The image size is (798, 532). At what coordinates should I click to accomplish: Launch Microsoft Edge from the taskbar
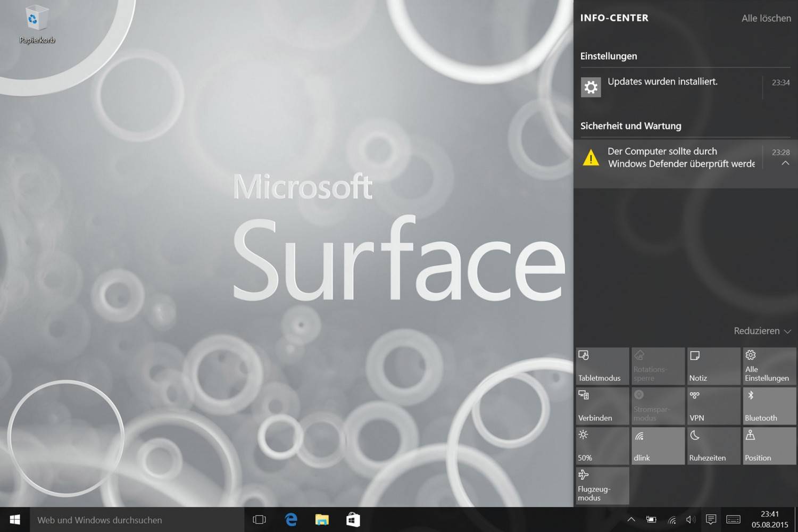[x=291, y=520]
